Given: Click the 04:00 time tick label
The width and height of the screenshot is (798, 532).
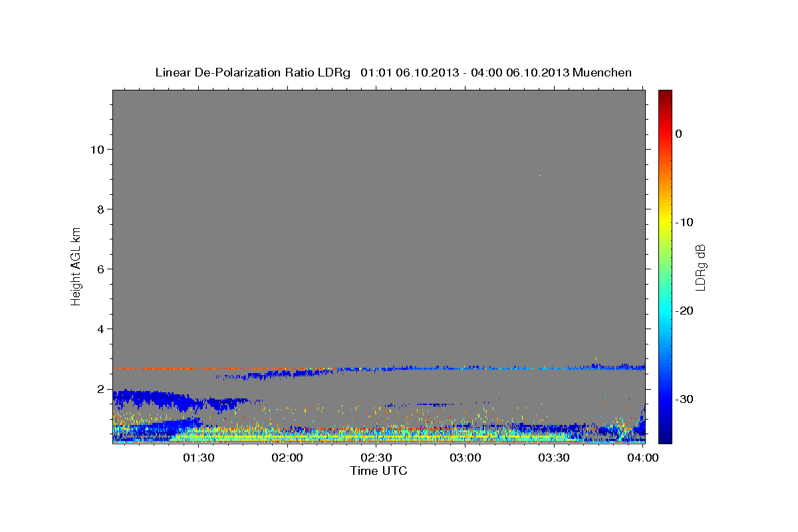Looking at the screenshot, I should 643,458.
